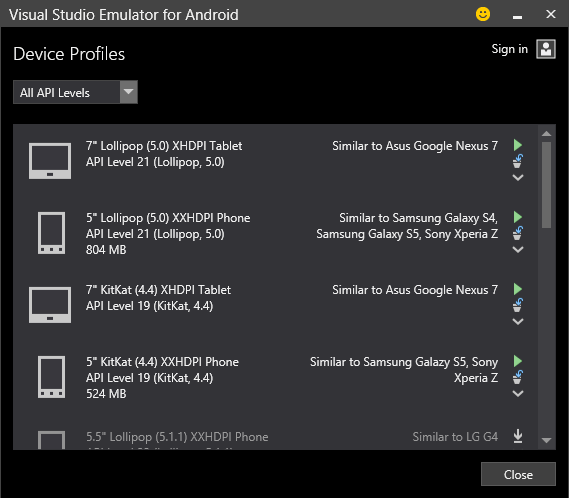Click the Close button
570x498 pixels.
(518, 474)
